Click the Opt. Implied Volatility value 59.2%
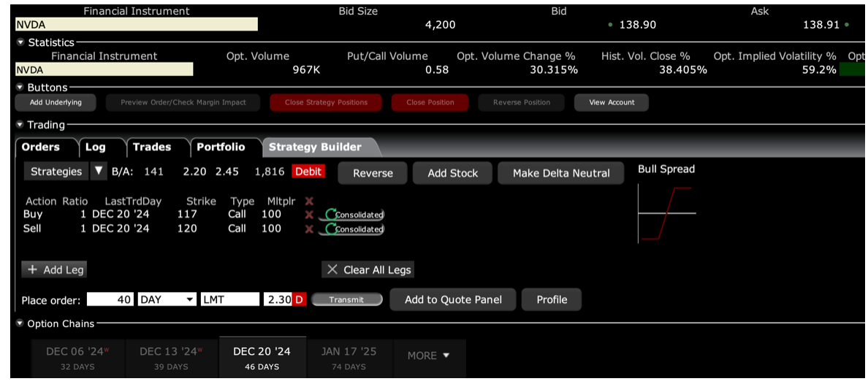 click(x=819, y=69)
